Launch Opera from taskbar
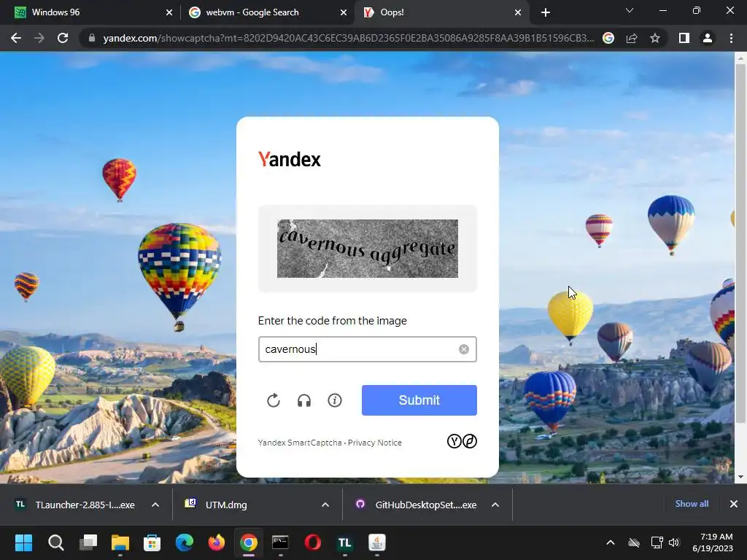 [x=312, y=542]
